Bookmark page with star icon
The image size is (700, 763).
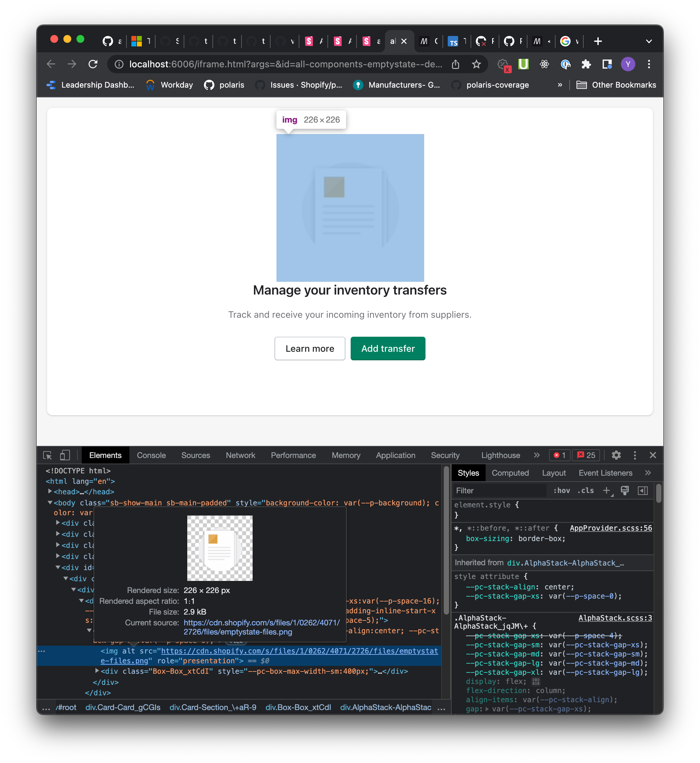476,64
